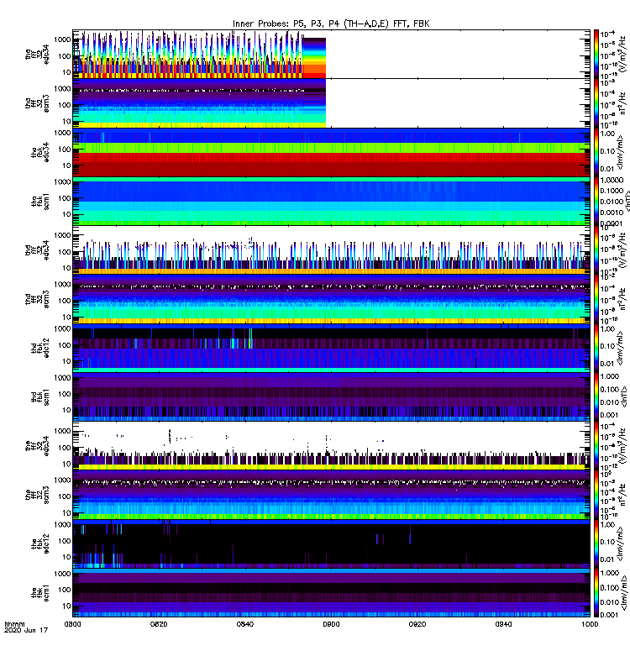
Task: Select the 'thd fff 32 edc34' panel label
Action: pyautogui.click(x=37, y=250)
